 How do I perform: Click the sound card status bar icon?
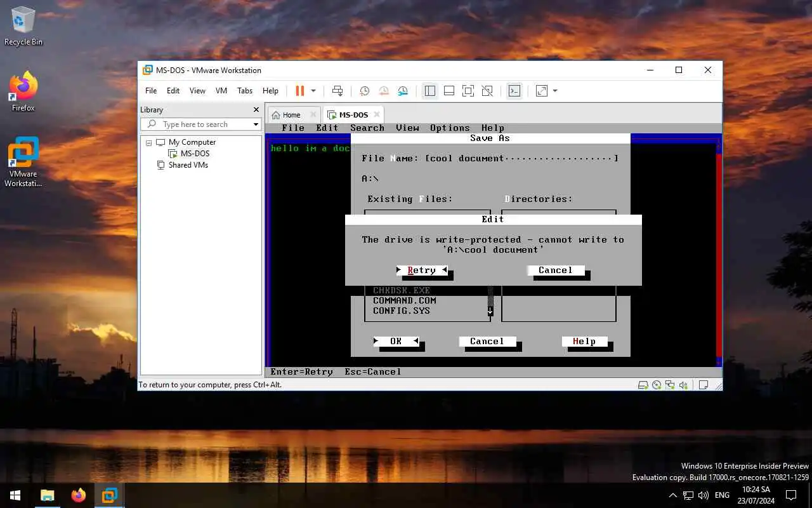(683, 385)
